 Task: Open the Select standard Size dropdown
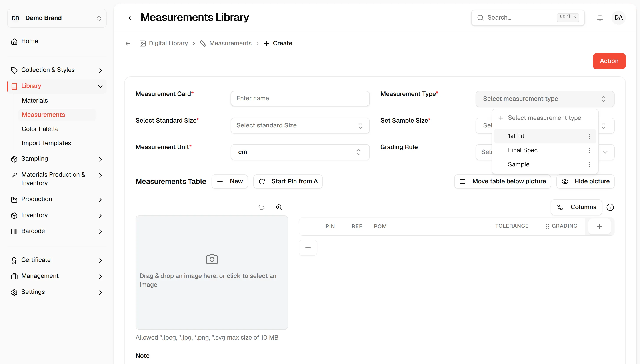(x=300, y=125)
